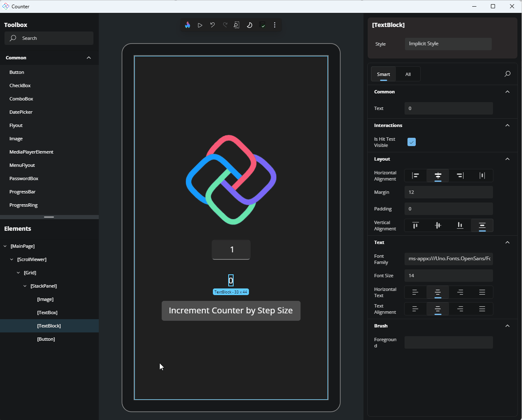Toggle dark theme with the moon icon
This screenshot has height=420, width=522.
(249, 25)
